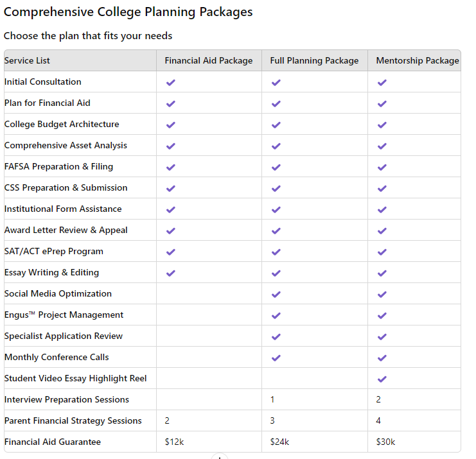Click Social Media Optimization checkmark under Mentorship Package

pyautogui.click(x=382, y=294)
